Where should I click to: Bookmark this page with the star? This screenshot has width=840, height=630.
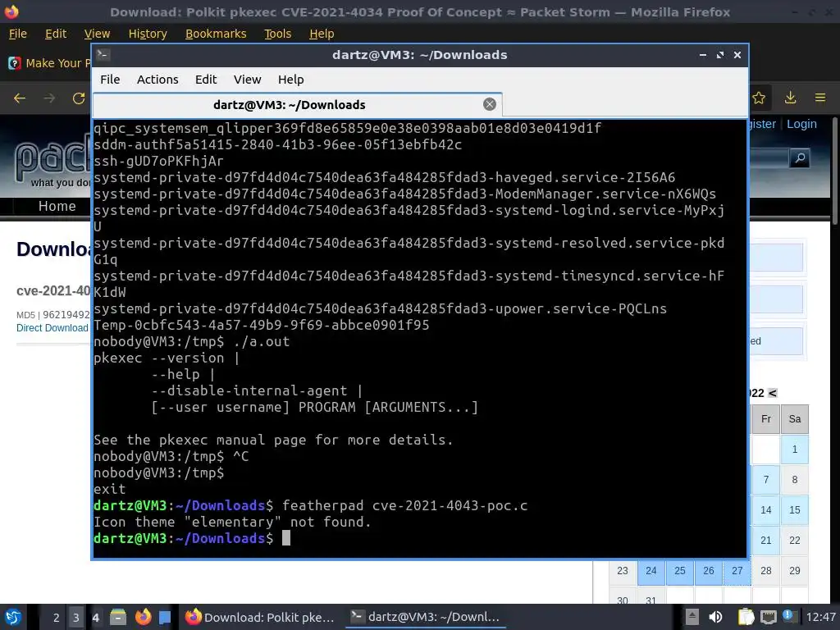[x=759, y=98]
